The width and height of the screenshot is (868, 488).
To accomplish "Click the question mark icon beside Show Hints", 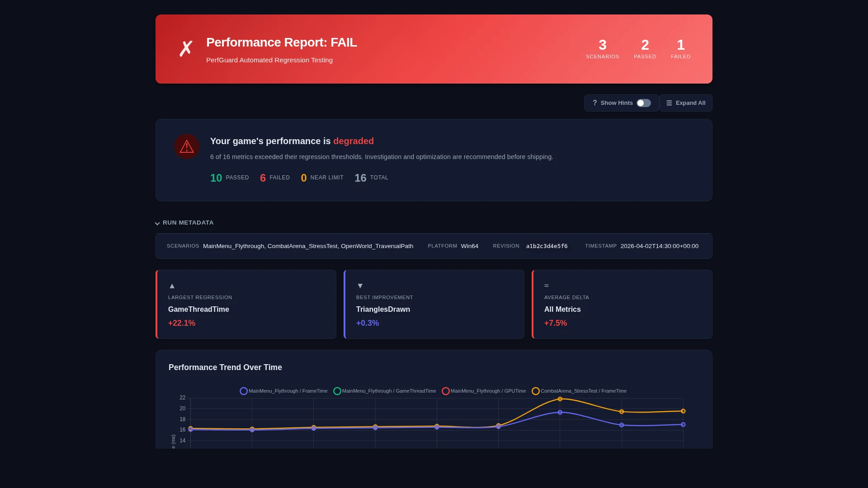I will tap(594, 103).
